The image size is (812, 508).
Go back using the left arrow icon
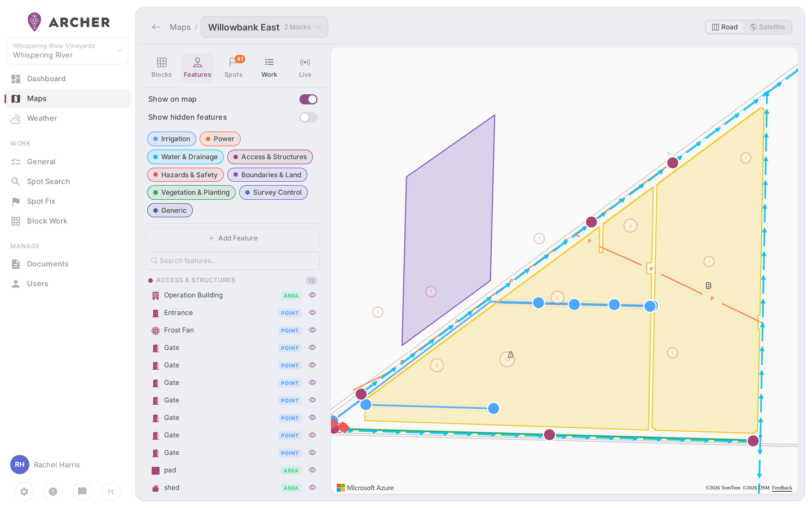(156, 27)
